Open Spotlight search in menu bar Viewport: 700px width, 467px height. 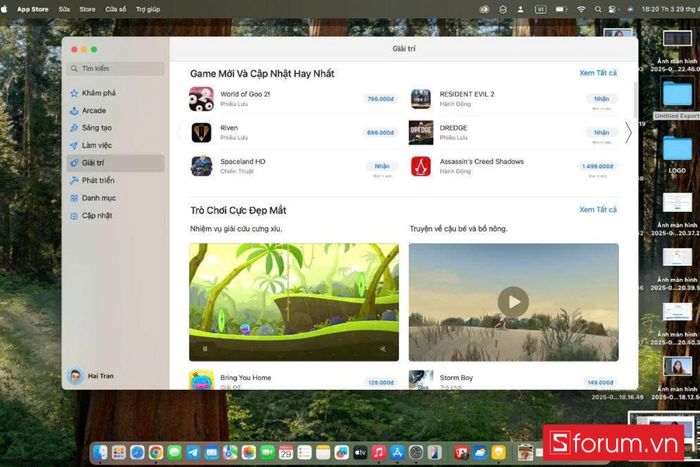(x=598, y=9)
